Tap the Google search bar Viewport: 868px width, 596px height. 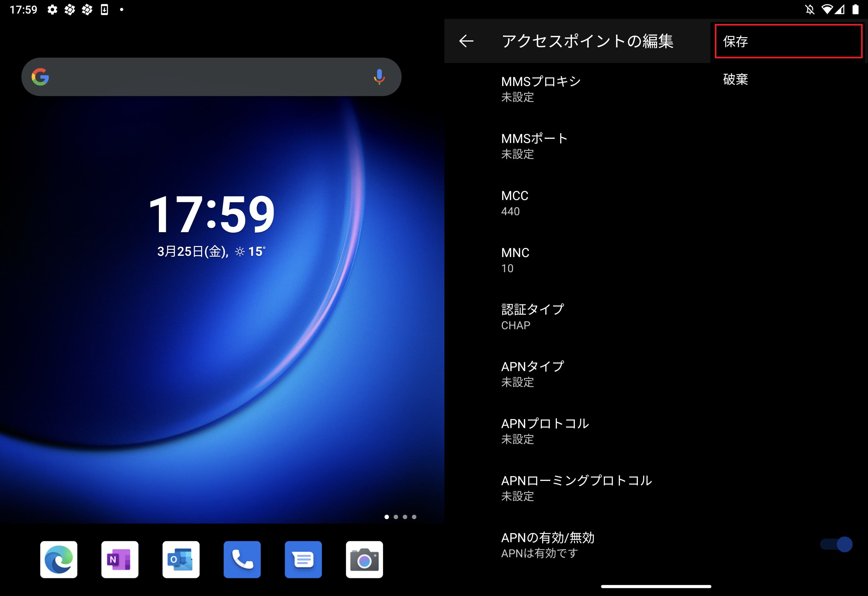211,77
